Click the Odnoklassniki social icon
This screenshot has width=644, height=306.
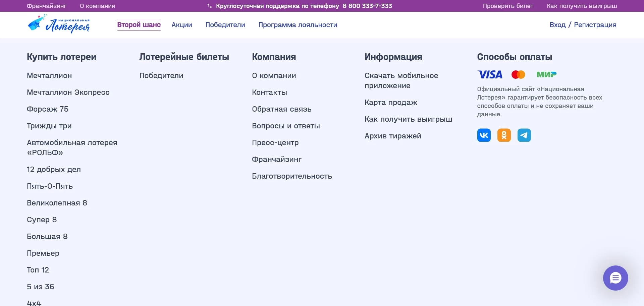(x=504, y=135)
